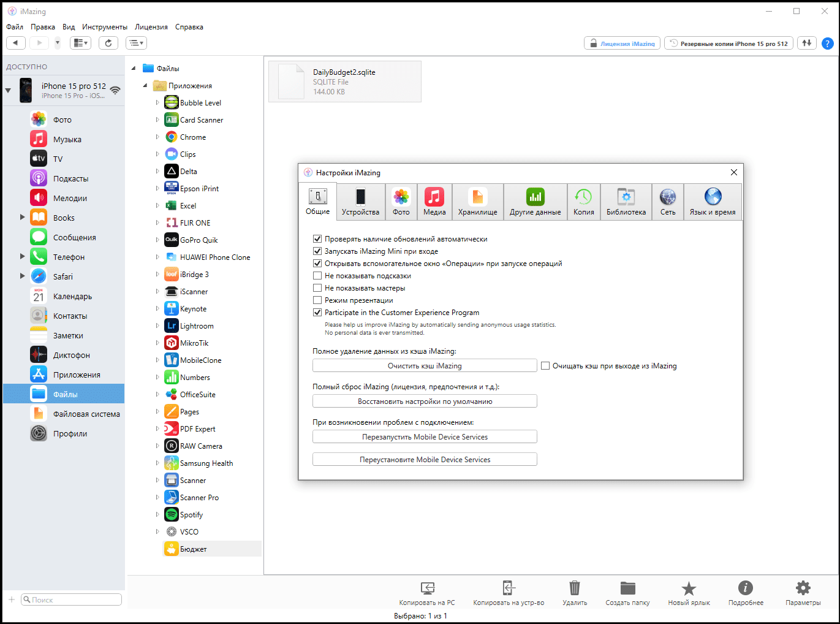Click Очистить кэш iMazing button
Viewport: 840px width, 624px height.
point(425,366)
